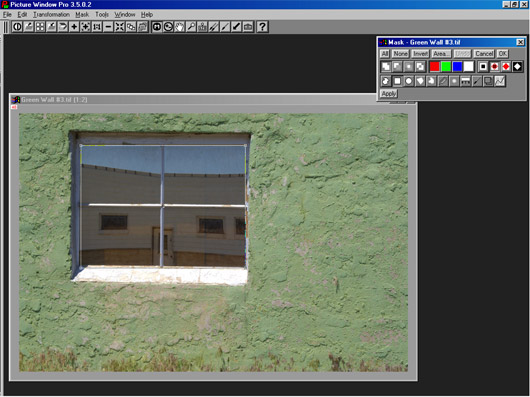Open the Tools menu
This screenshot has height=397, width=530.
pos(102,15)
